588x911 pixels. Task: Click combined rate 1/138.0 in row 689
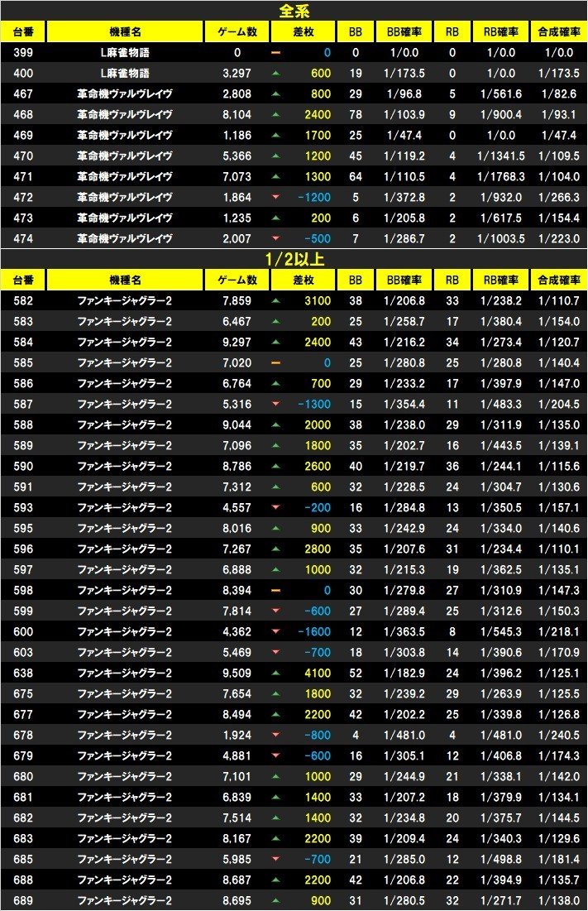[558, 900]
